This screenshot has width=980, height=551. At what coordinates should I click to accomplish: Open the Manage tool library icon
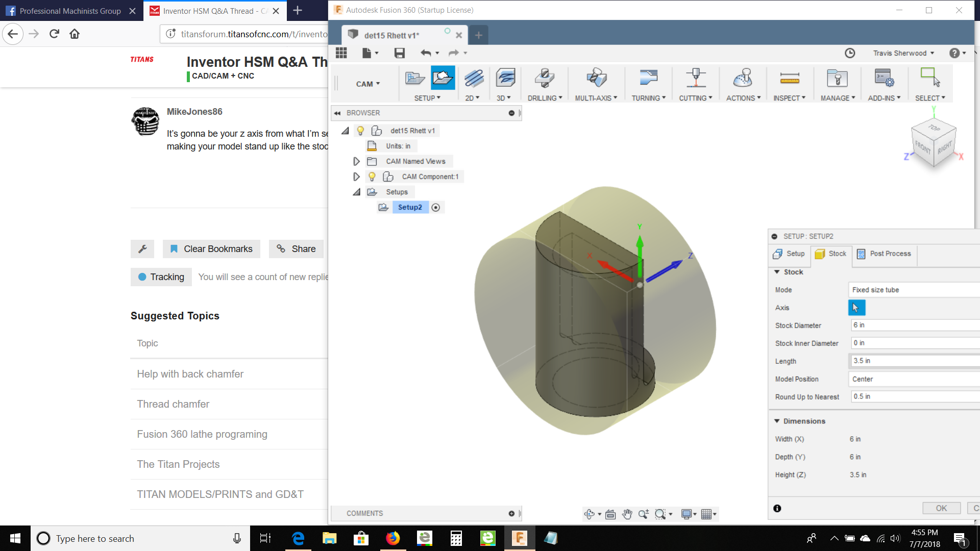pyautogui.click(x=837, y=78)
